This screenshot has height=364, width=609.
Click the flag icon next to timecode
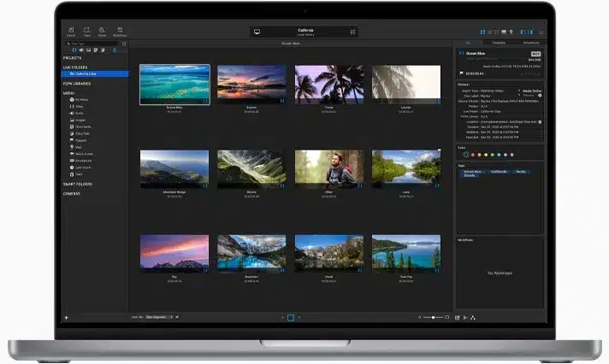461,73
